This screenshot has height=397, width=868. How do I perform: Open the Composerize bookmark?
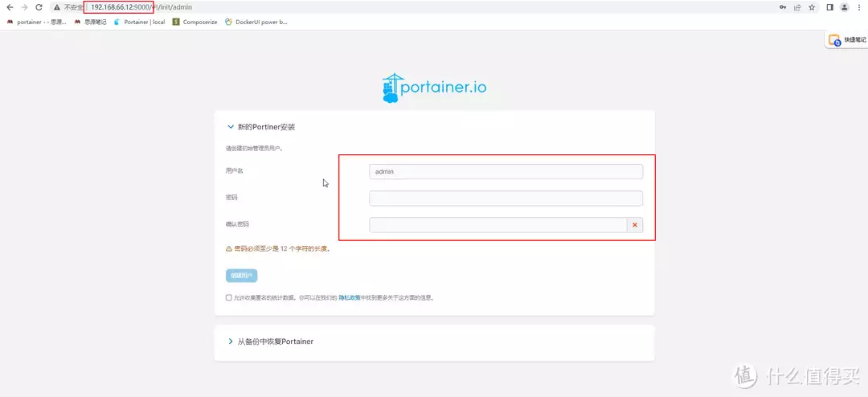(195, 23)
